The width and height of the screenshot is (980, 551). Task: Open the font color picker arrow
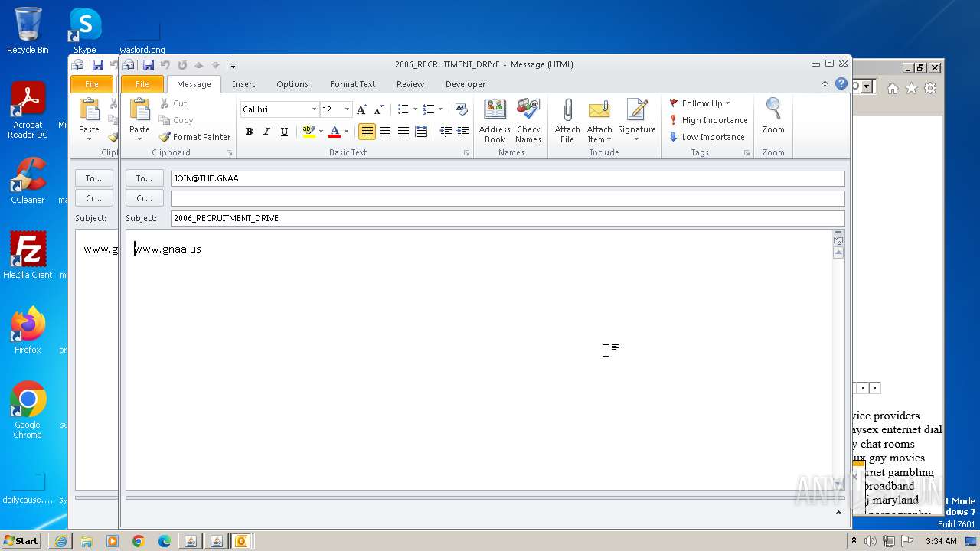coord(346,132)
